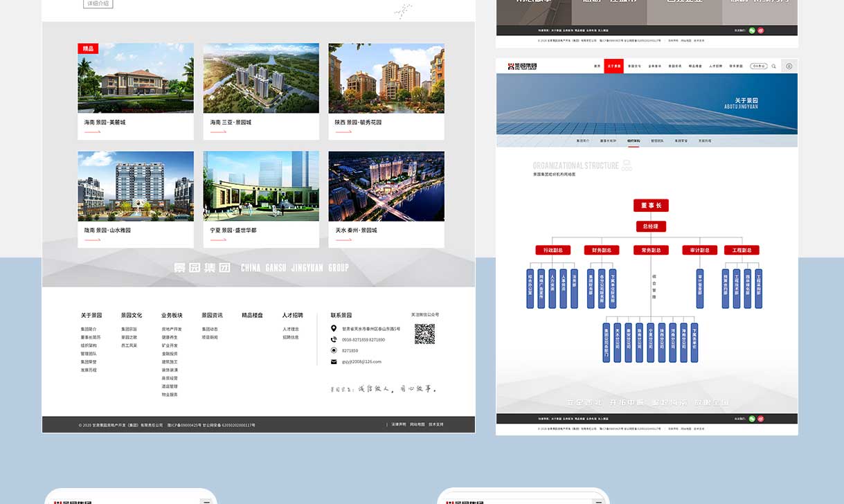Click the 法律声明 link in the bottom bar

coord(399,424)
